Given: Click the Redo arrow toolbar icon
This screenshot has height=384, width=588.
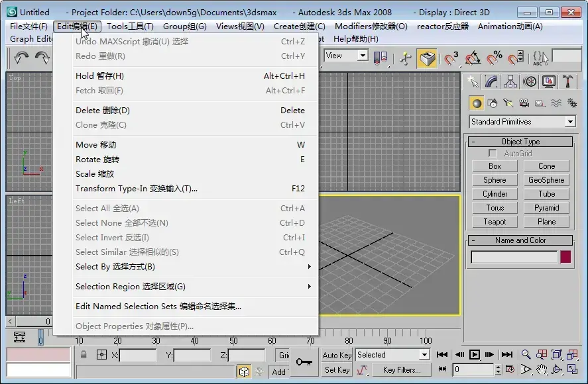Looking at the screenshot, I should (42, 58).
